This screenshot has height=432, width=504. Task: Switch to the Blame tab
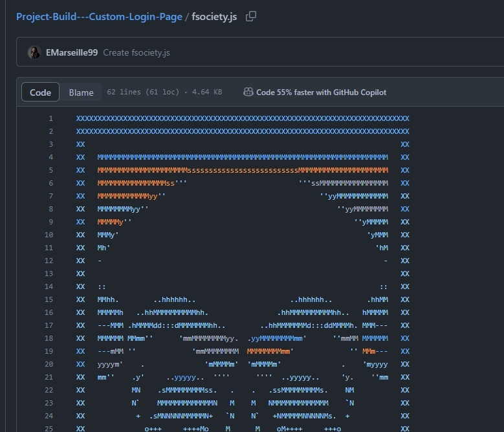tap(81, 92)
